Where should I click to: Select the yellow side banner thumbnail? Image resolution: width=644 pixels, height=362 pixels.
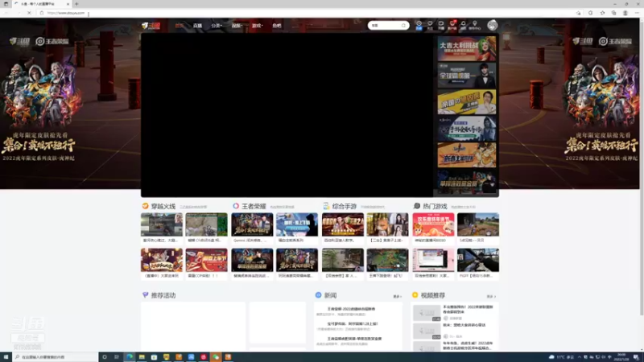[x=467, y=102]
